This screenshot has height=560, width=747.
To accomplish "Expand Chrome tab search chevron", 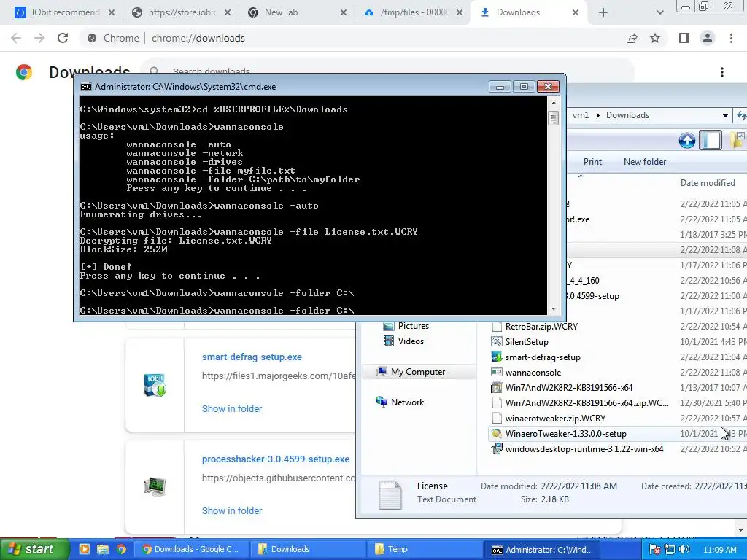I will click(x=659, y=12).
